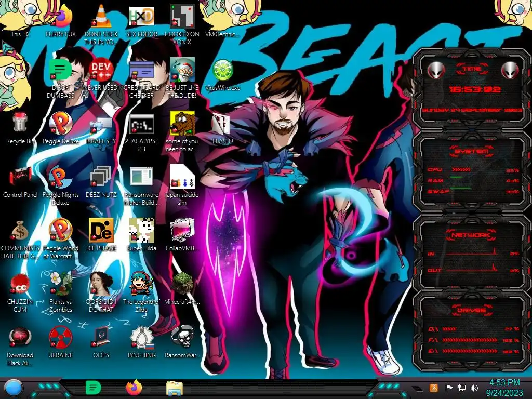Image resolution: width=532 pixels, height=399 pixels.
Task: Open the OOPS DID I DO THAT portrait icon
Action: click(x=101, y=292)
